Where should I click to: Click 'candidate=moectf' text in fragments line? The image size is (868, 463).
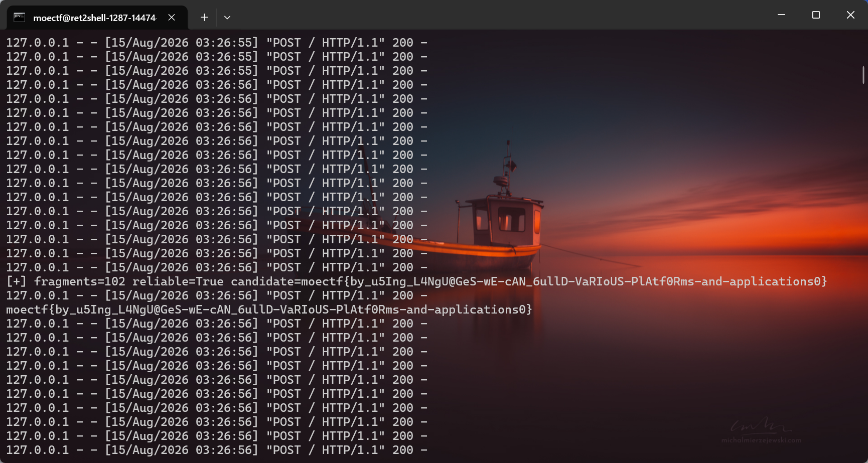pos(287,281)
